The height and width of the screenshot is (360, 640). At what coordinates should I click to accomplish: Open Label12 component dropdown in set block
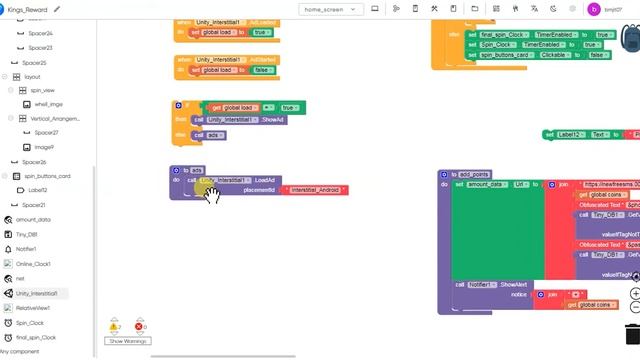tap(571, 135)
